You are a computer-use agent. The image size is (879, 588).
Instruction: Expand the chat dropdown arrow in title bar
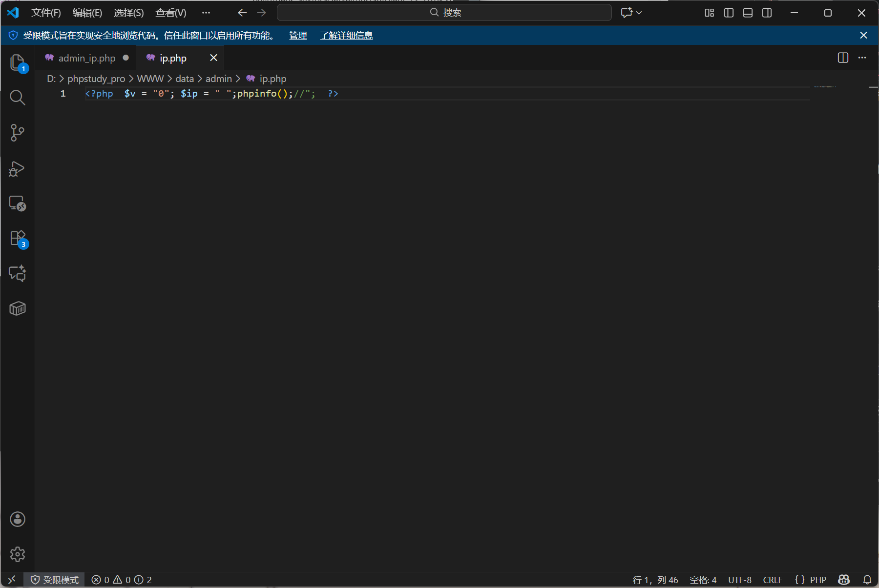point(639,13)
